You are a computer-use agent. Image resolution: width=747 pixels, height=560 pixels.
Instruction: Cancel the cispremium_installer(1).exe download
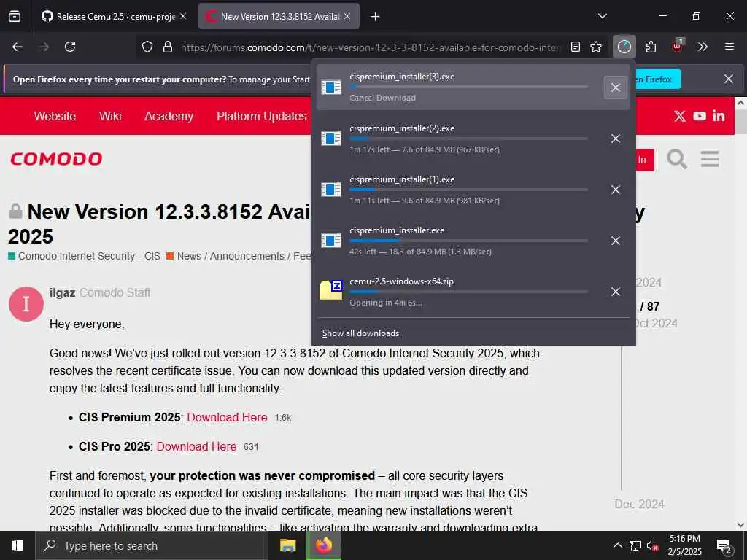click(x=616, y=190)
